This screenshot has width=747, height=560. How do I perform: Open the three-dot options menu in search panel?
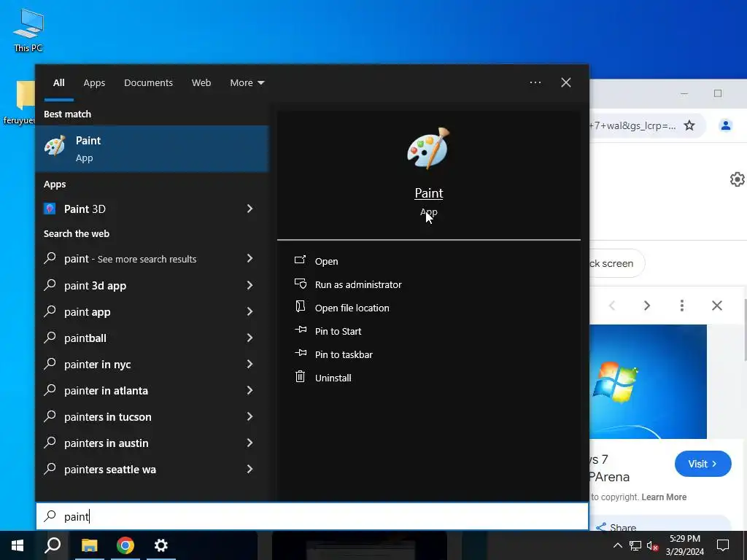535,82
